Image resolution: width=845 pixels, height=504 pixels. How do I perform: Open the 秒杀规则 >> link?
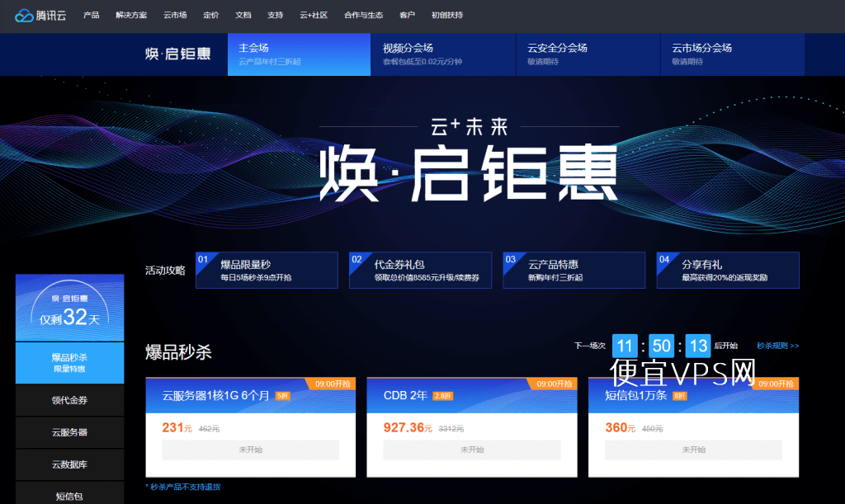click(777, 346)
